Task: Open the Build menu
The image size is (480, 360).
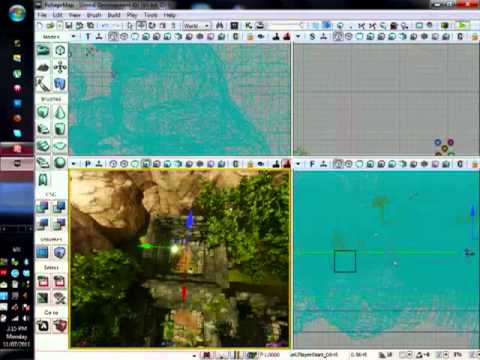Action: coord(114,15)
